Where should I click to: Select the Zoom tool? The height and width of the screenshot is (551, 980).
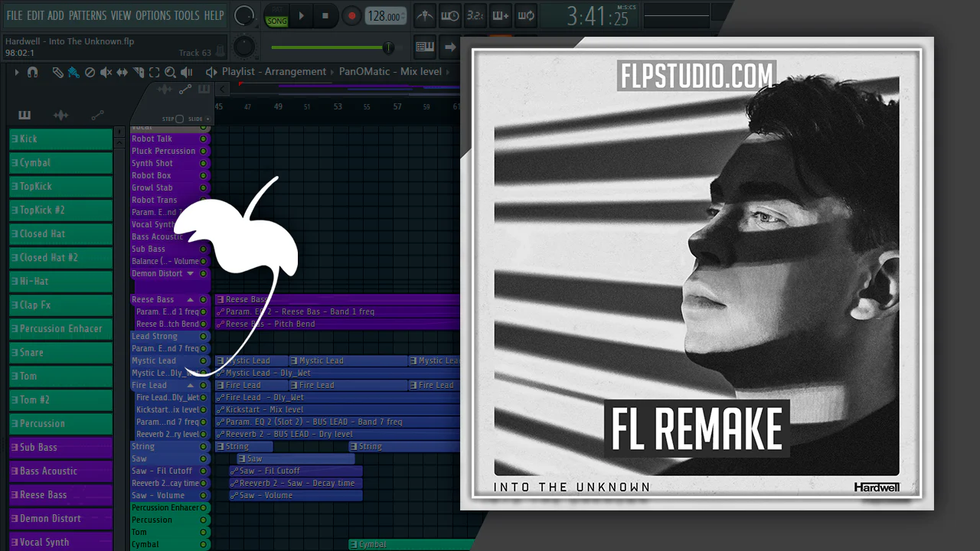171,72
